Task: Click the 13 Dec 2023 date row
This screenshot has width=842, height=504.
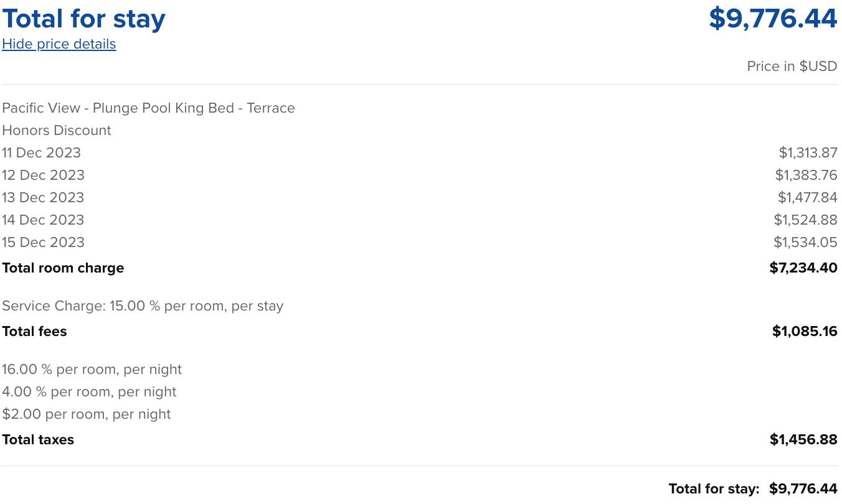Action: click(43, 198)
